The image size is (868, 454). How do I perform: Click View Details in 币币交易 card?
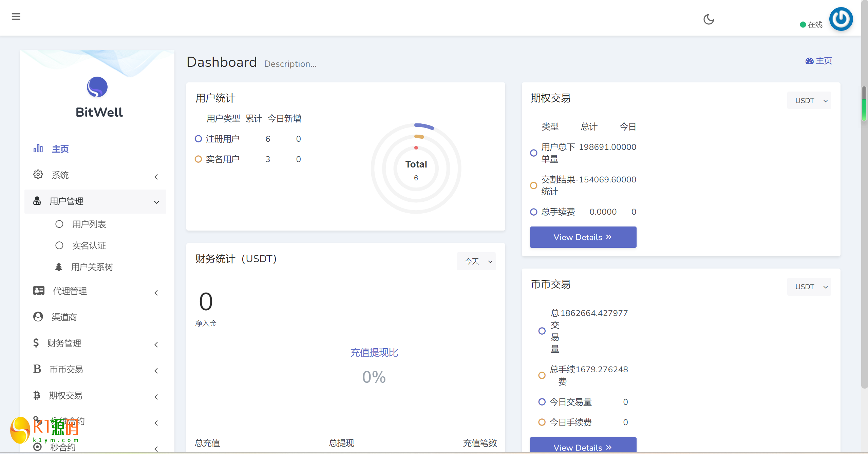pos(583,446)
